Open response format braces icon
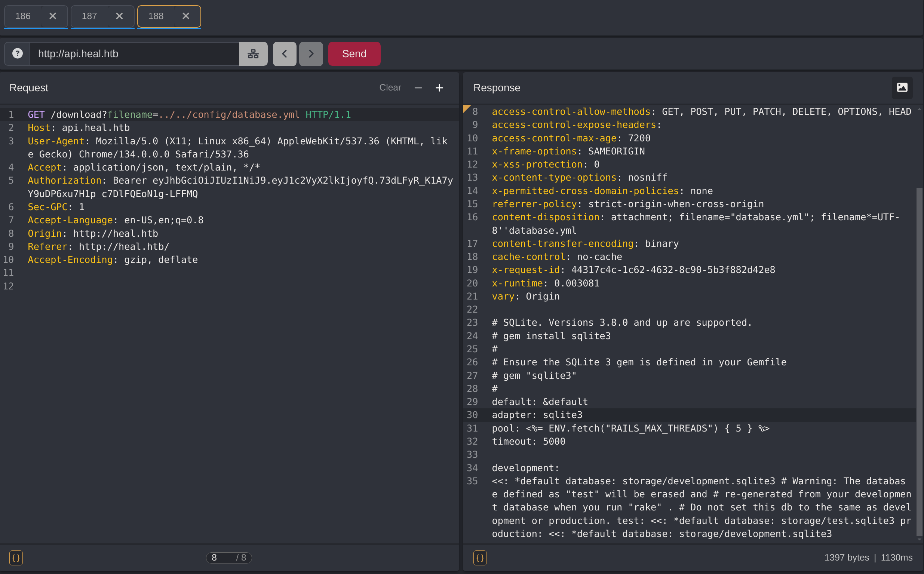Viewport: 924px width, 574px height. click(x=480, y=558)
